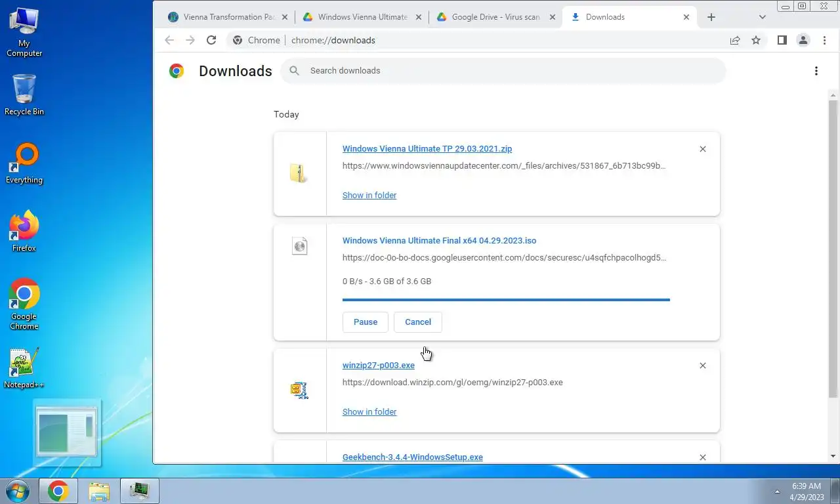Go back in Chrome navigation
The width and height of the screenshot is (840, 504).
(169, 40)
